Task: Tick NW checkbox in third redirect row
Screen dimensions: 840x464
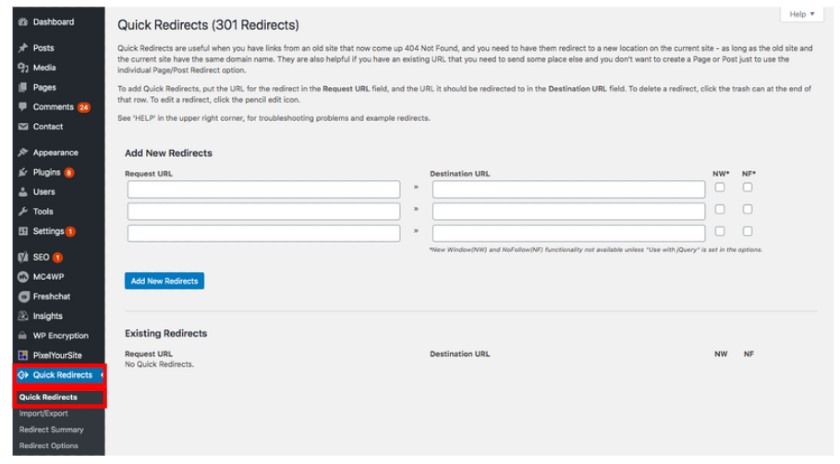Action: tap(719, 231)
